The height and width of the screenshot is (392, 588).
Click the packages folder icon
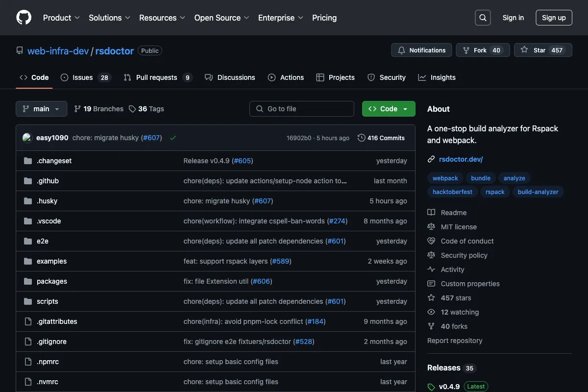[28, 281]
